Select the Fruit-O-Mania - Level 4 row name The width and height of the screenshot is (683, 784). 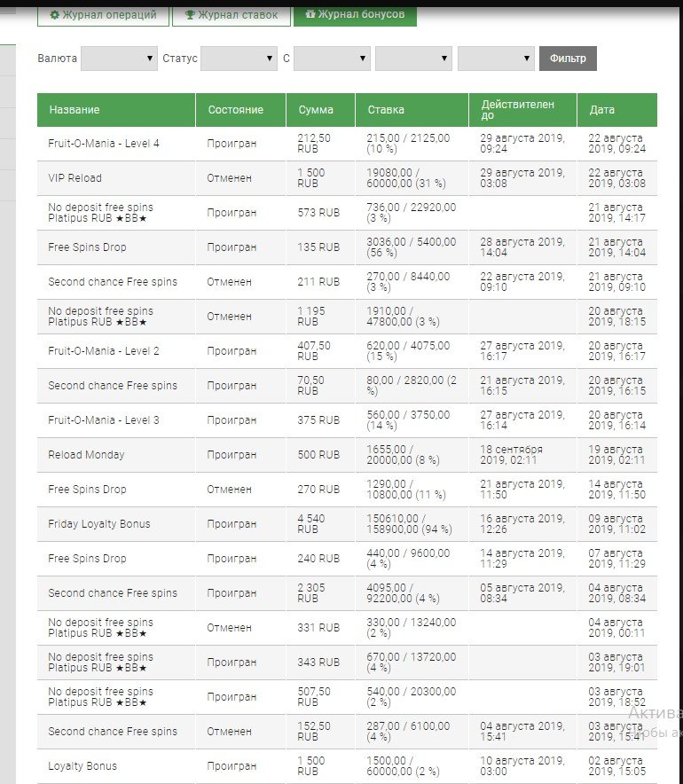tap(104, 144)
